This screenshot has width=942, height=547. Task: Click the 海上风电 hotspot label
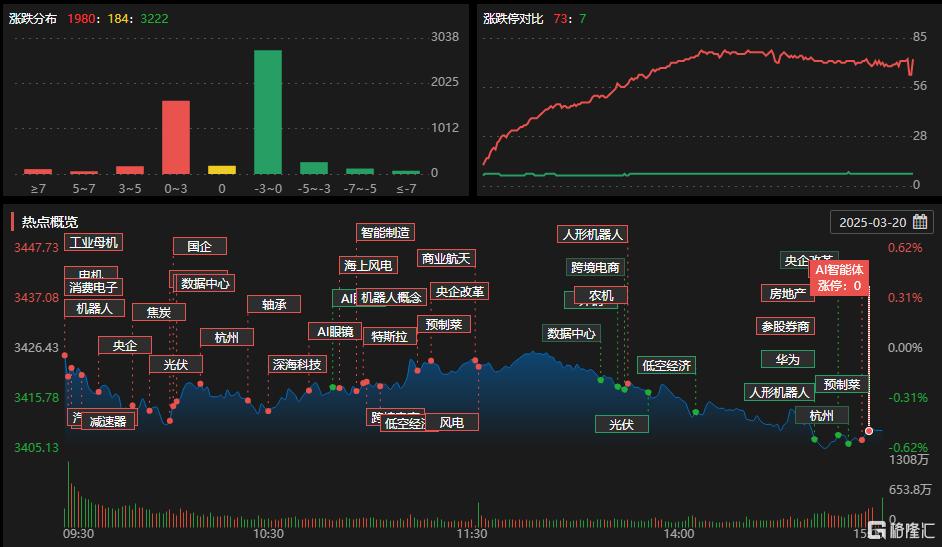[x=368, y=265]
